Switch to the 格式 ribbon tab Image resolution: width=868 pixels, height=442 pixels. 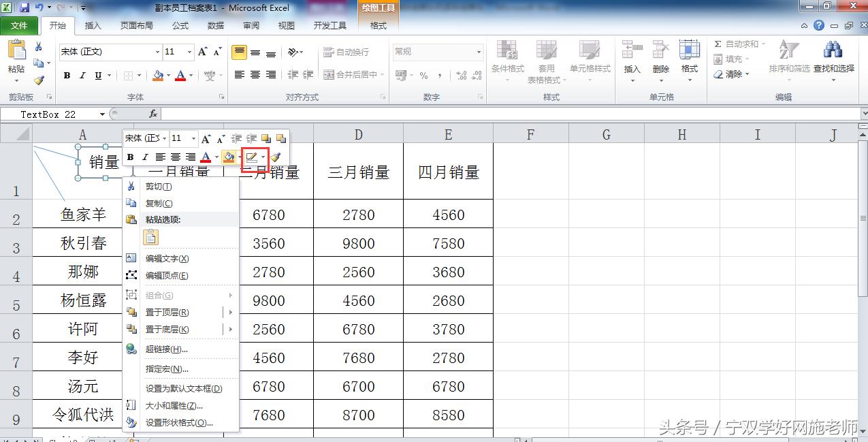pyautogui.click(x=377, y=26)
